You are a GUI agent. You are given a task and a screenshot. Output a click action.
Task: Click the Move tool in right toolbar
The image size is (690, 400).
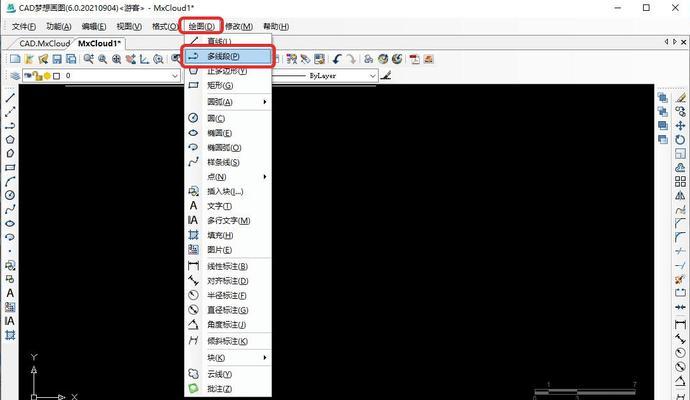680,125
